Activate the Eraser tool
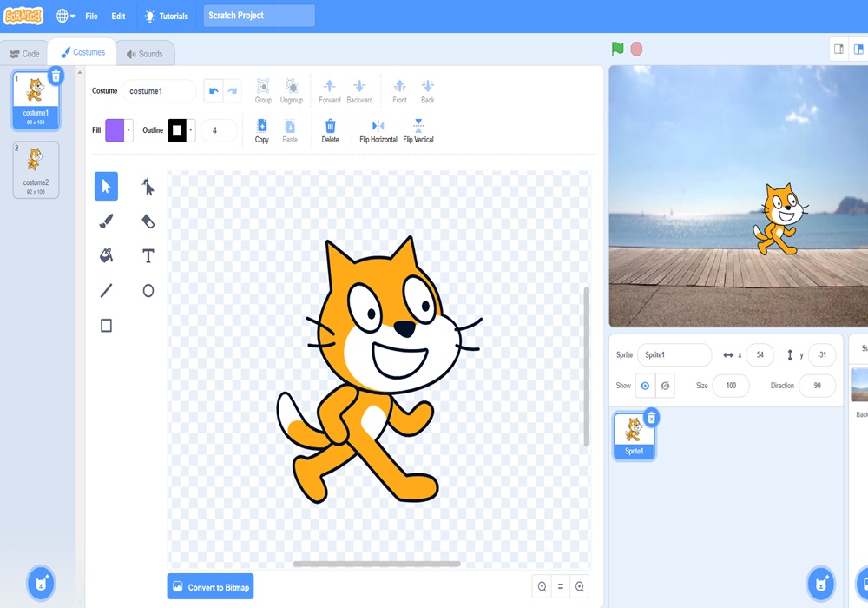Image resolution: width=868 pixels, height=608 pixels. pos(148,221)
